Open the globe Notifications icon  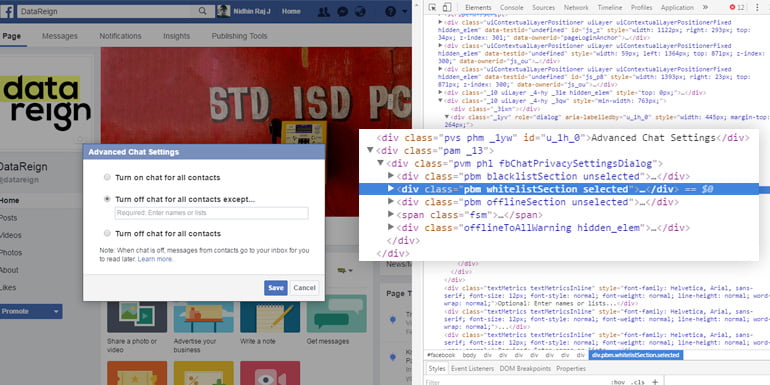point(360,11)
